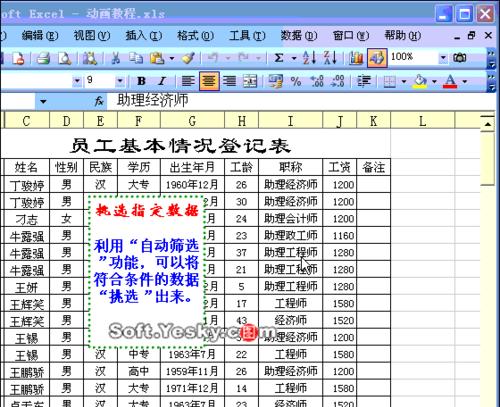Screen dimensions: 500x407
Task: Select column I header
Action: (x=290, y=121)
